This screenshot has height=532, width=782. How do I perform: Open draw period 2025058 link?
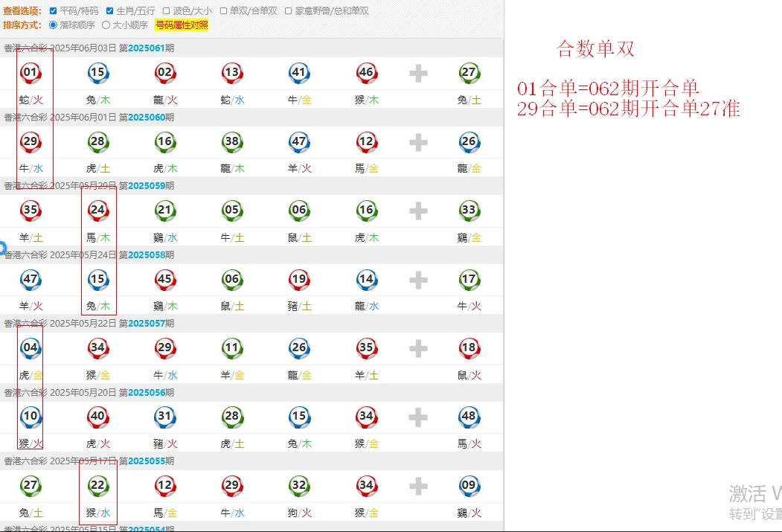point(147,254)
